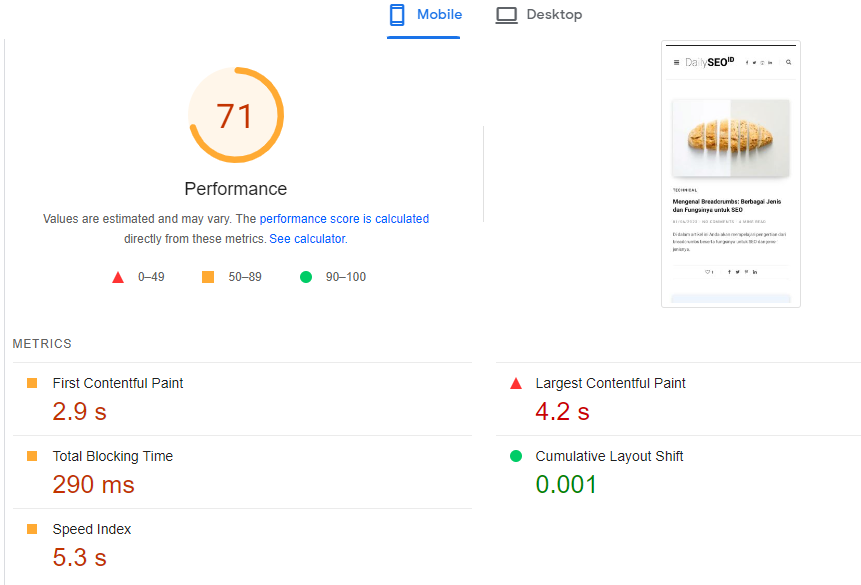Viewport: 861px width, 585px height.
Task: Select the Mobile phone icon
Action: point(398,14)
